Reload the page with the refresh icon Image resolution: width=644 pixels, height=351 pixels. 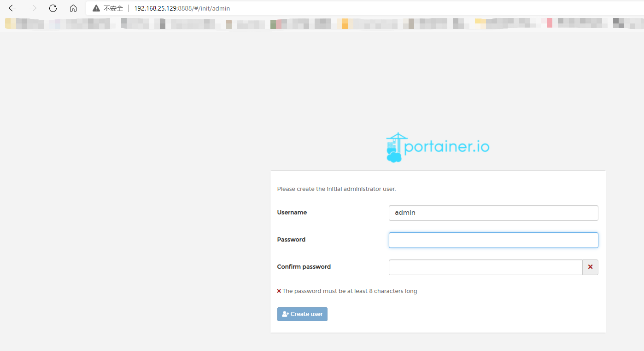[x=53, y=8]
